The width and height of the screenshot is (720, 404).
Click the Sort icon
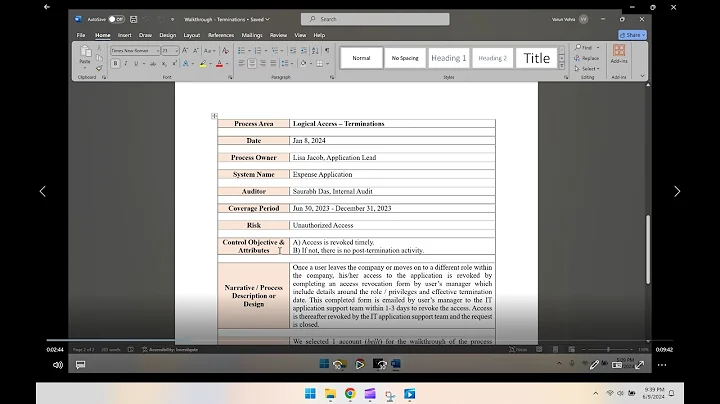(315, 50)
